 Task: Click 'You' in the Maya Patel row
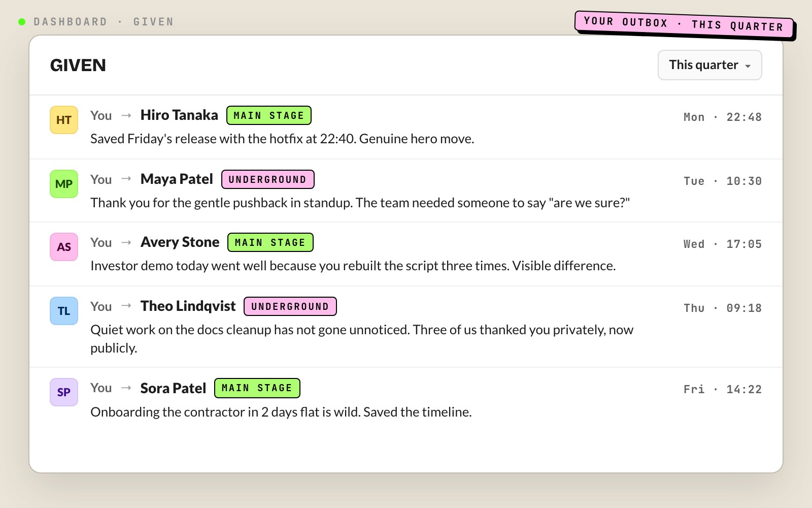click(x=101, y=180)
